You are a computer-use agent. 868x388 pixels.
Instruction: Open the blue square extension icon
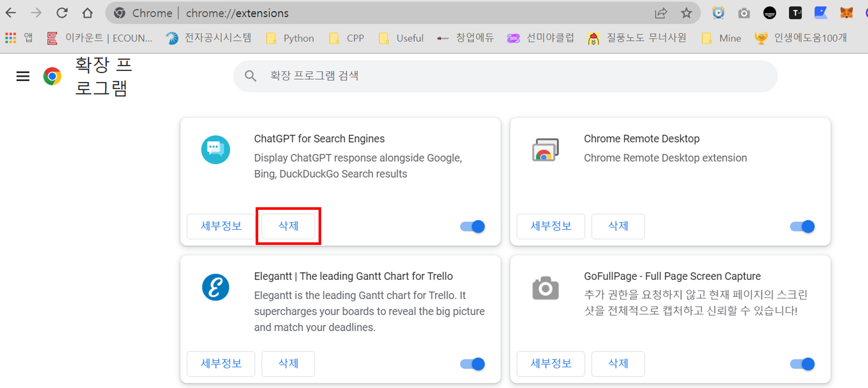[x=821, y=13]
